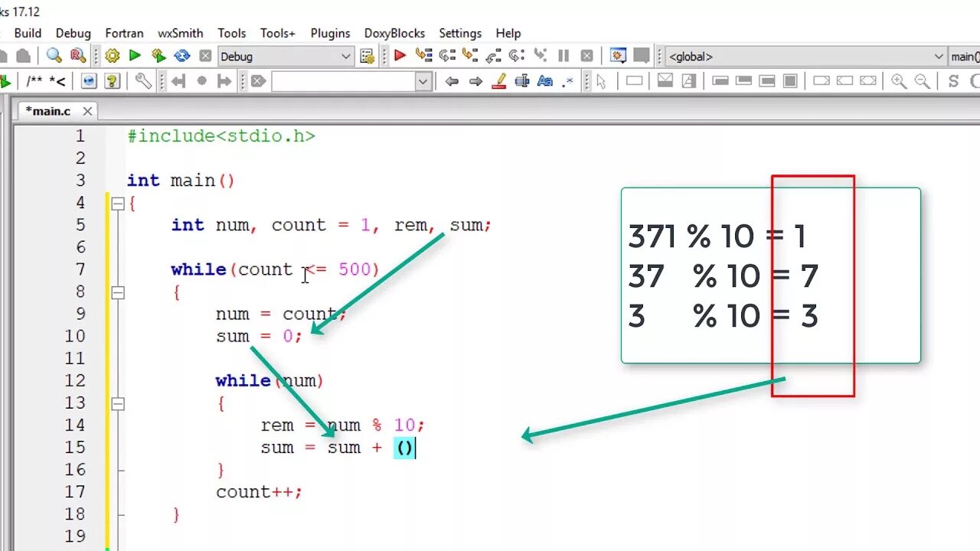Go to previous search match arrow
980x551 pixels.
pyautogui.click(x=452, y=81)
